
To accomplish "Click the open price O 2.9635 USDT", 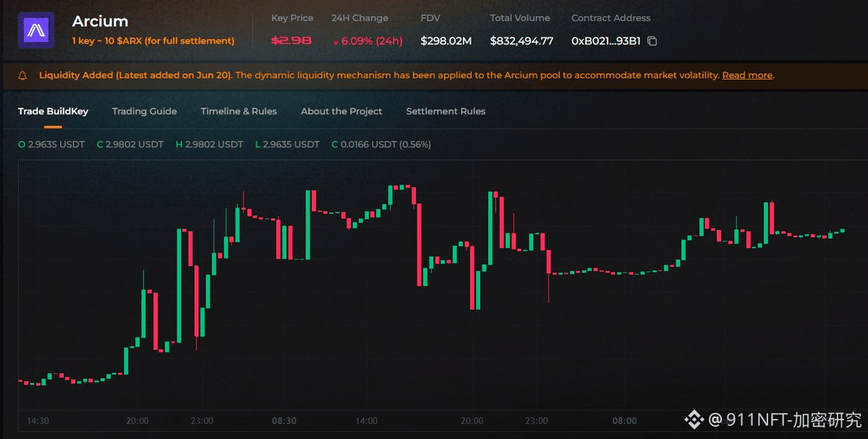I will tap(51, 145).
